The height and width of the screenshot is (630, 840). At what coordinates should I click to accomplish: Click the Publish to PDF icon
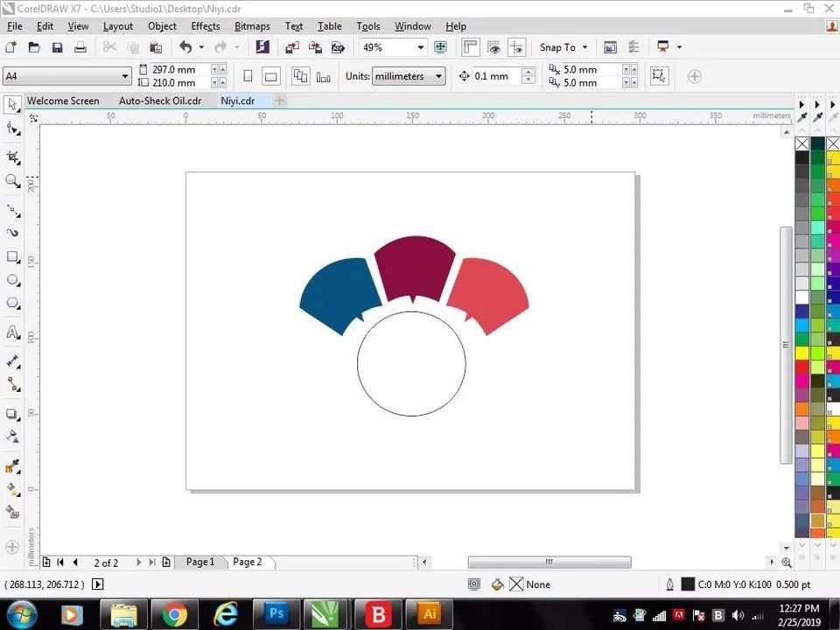[x=338, y=47]
